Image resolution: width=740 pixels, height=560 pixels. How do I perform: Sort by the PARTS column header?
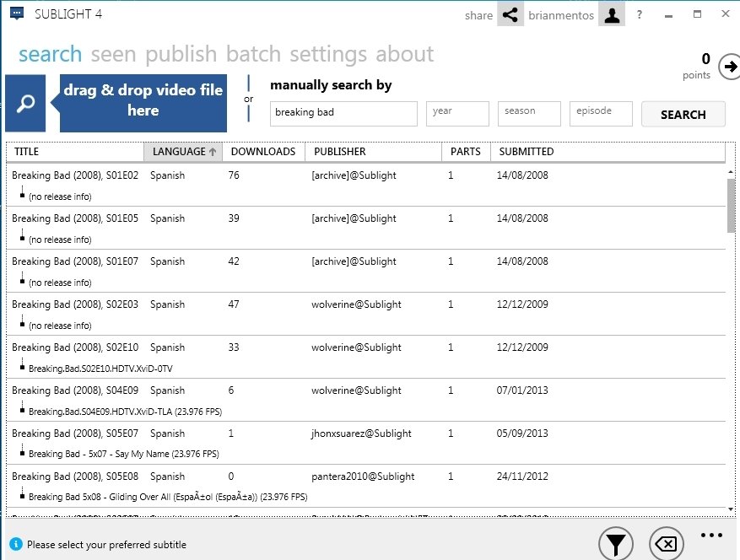click(x=466, y=152)
